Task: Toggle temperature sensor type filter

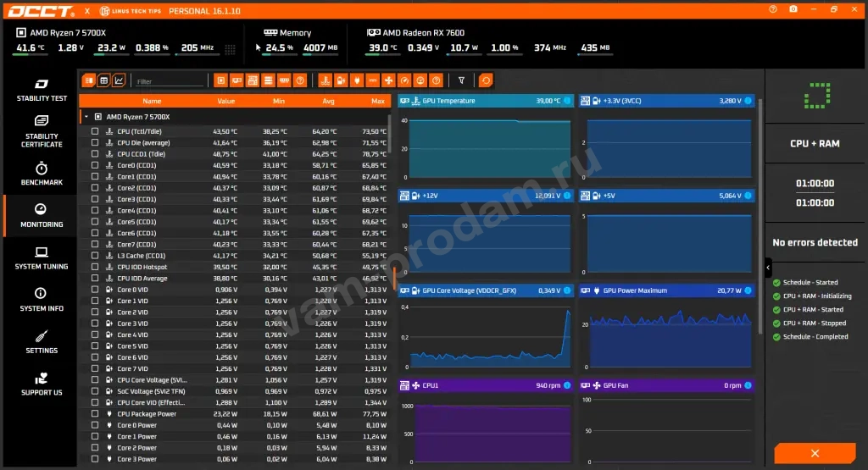Action: click(325, 80)
